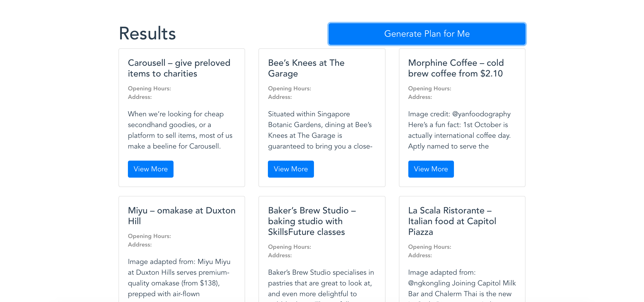Click the Baker's Brew Studio card title

[x=311, y=221]
